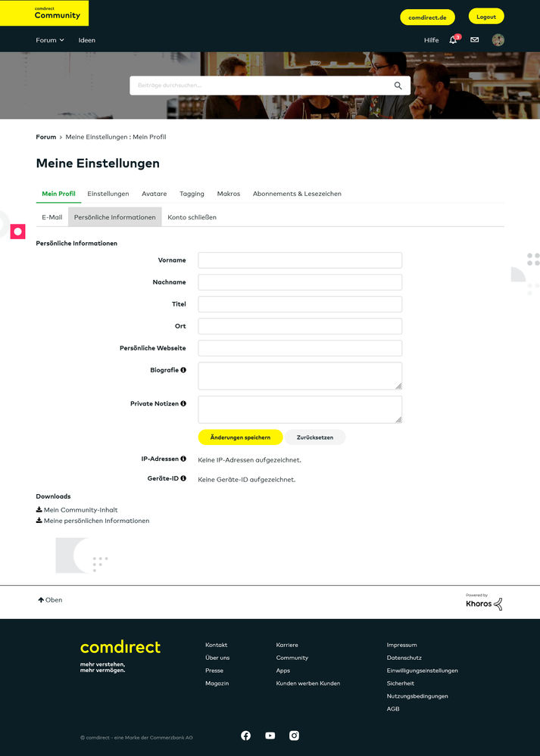Open the Ideen menu item
The width and height of the screenshot is (540, 756).
(x=87, y=40)
